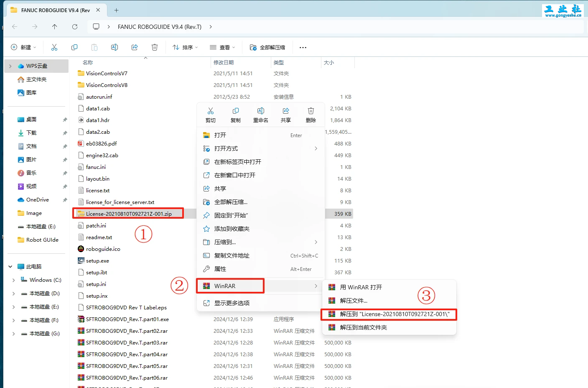Image resolution: width=588 pixels, height=388 pixels.
Task: Open the 排序 sort dropdown
Action: 186,47
